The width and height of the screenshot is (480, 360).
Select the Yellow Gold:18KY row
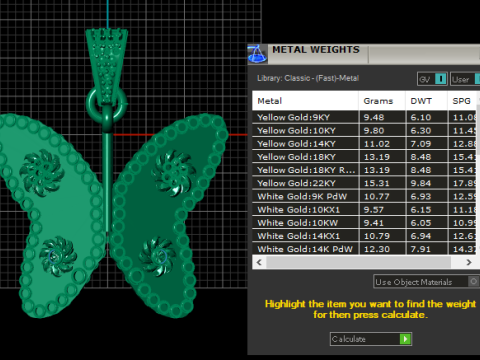point(364,157)
